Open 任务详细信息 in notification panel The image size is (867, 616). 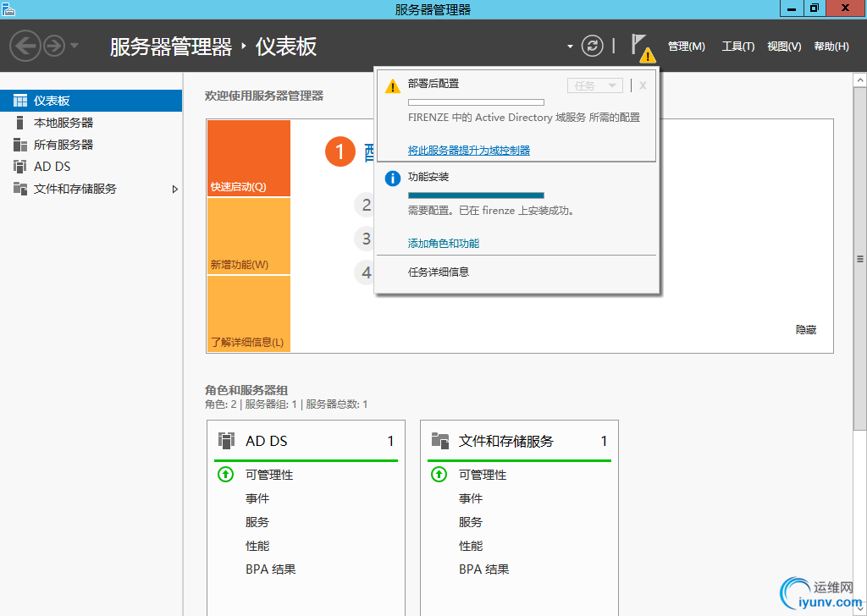pyautogui.click(x=438, y=272)
